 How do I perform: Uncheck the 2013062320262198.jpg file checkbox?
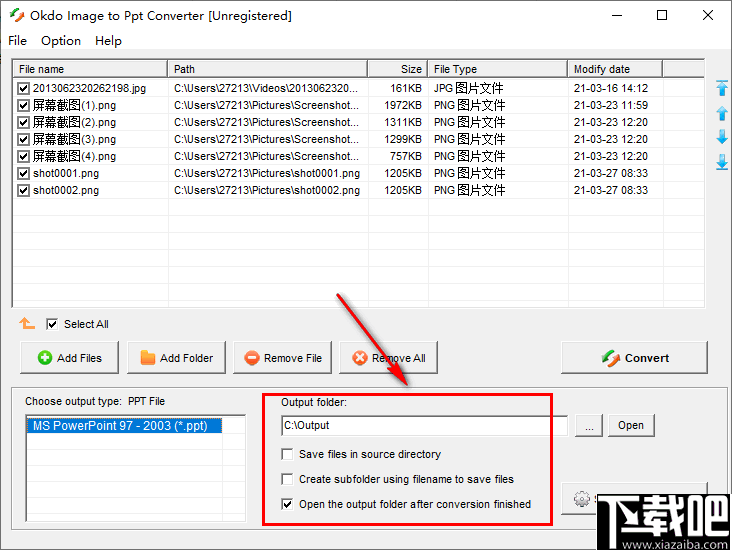coord(23,88)
